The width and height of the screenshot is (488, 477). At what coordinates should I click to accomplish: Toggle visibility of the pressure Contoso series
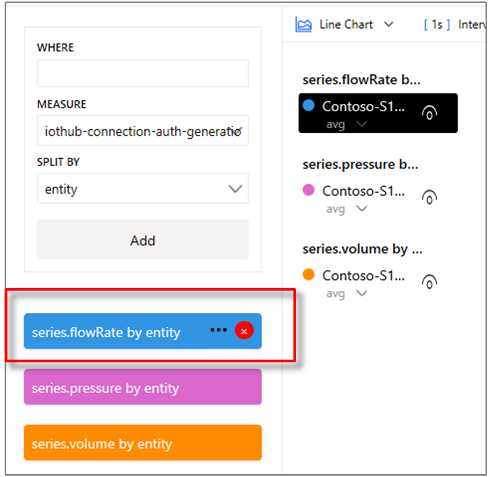429,197
